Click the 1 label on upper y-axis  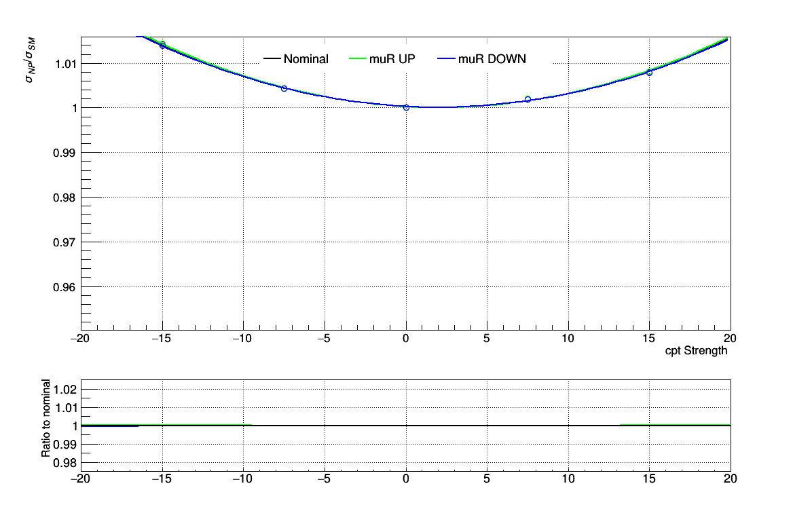tap(75, 108)
